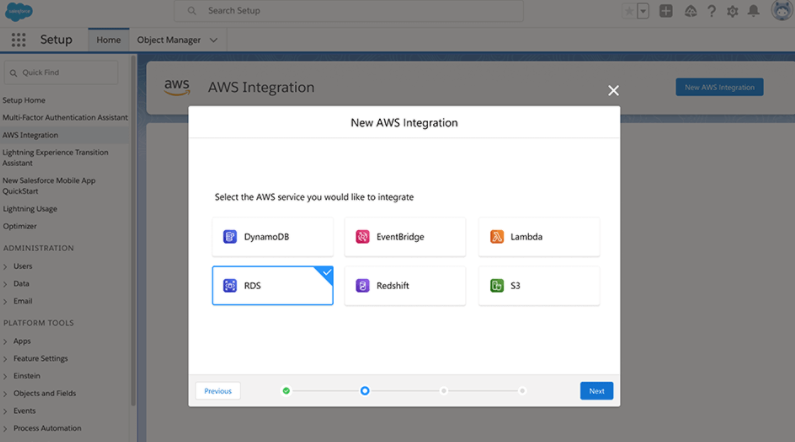795x442 pixels.
Task: Click the Previous button
Action: tap(218, 391)
